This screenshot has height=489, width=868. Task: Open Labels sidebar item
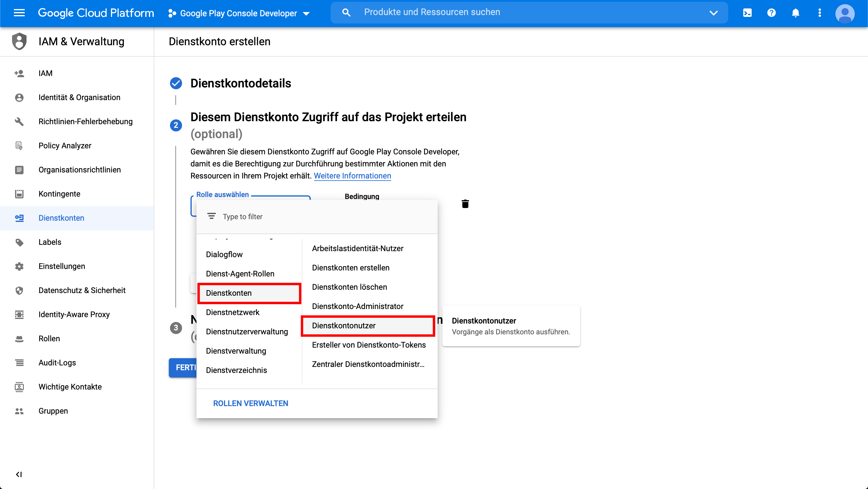pyautogui.click(x=77, y=242)
